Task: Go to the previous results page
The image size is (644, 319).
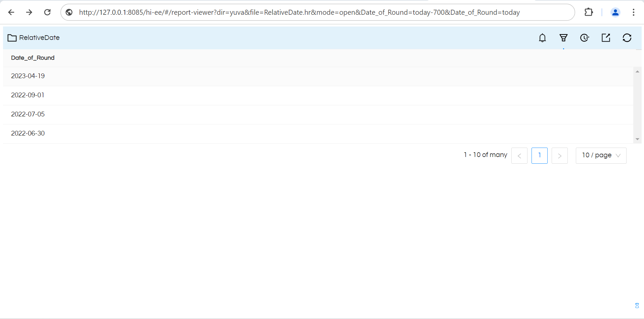Action: click(x=519, y=156)
